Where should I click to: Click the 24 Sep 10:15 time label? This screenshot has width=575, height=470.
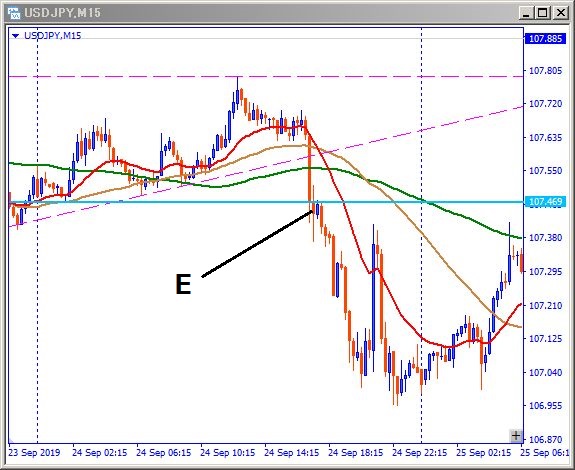pos(228,453)
